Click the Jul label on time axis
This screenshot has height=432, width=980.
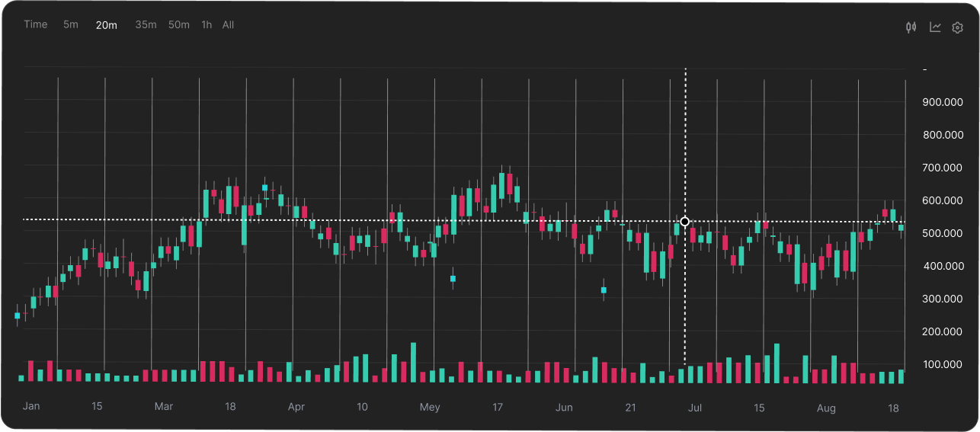[695, 408]
